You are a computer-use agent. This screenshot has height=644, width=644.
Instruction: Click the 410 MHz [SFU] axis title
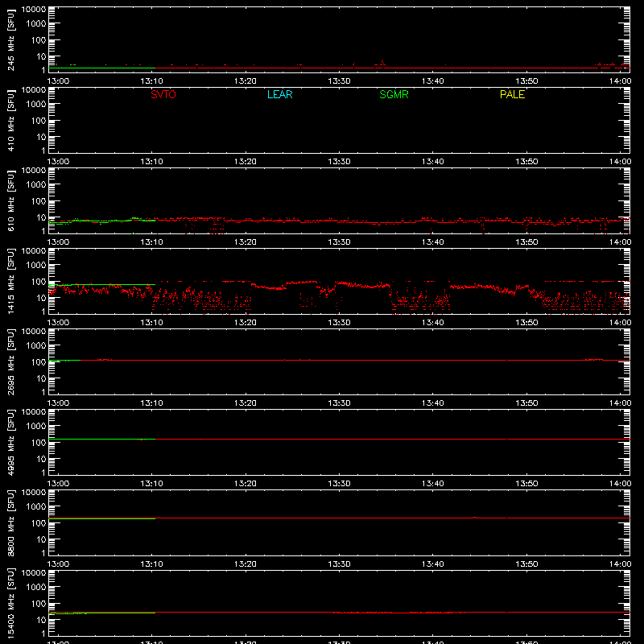[x=10, y=121]
